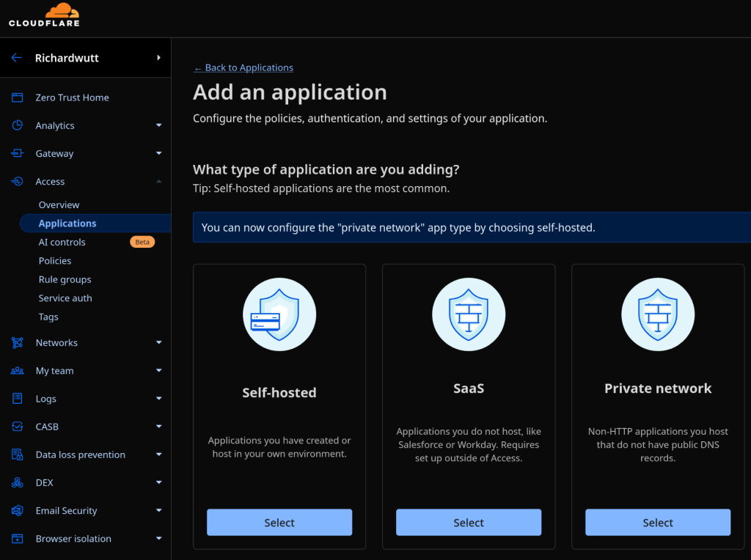This screenshot has height=560, width=751.
Task: Open the Policies menu item
Action: point(55,261)
